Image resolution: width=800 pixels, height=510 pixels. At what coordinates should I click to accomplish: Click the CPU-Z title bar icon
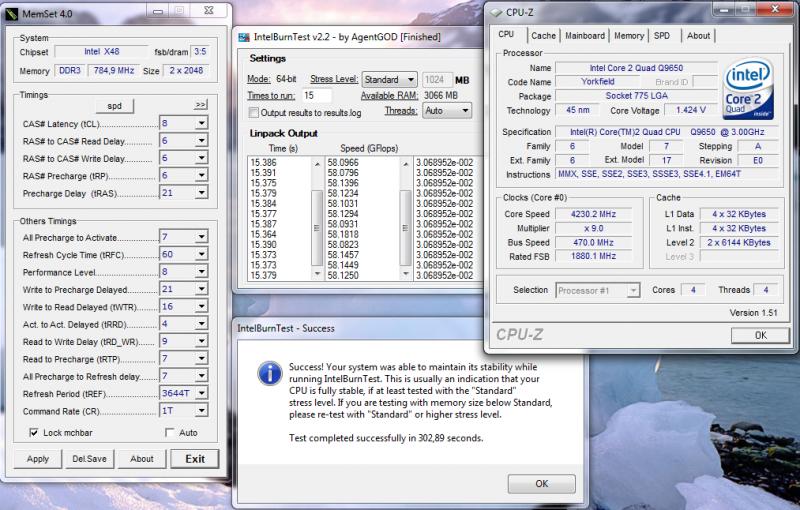click(x=496, y=13)
